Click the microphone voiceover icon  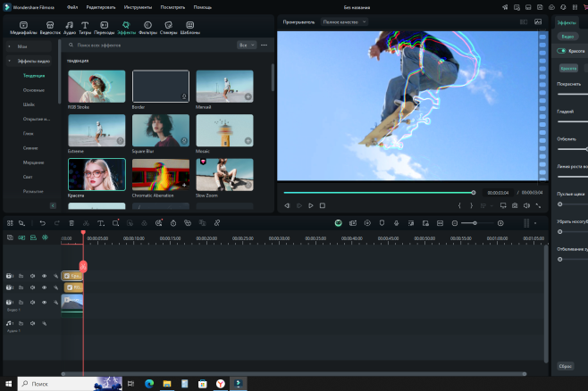pyautogui.click(x=397, y=223)
